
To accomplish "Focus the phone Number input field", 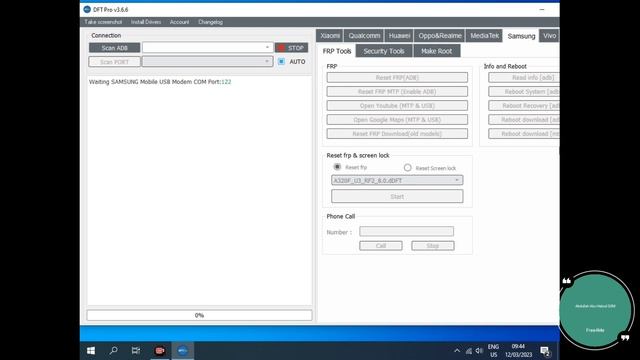I will (x=407, y=231).
